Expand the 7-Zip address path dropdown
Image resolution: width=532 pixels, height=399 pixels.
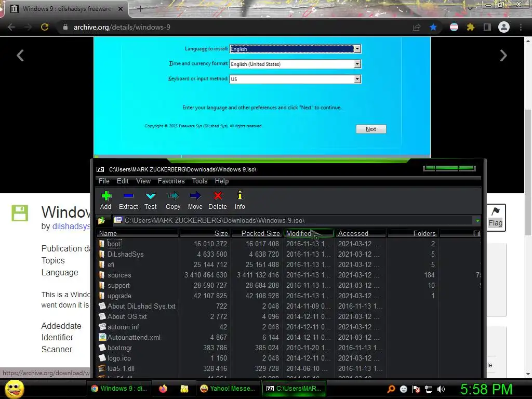click(477, 221)
